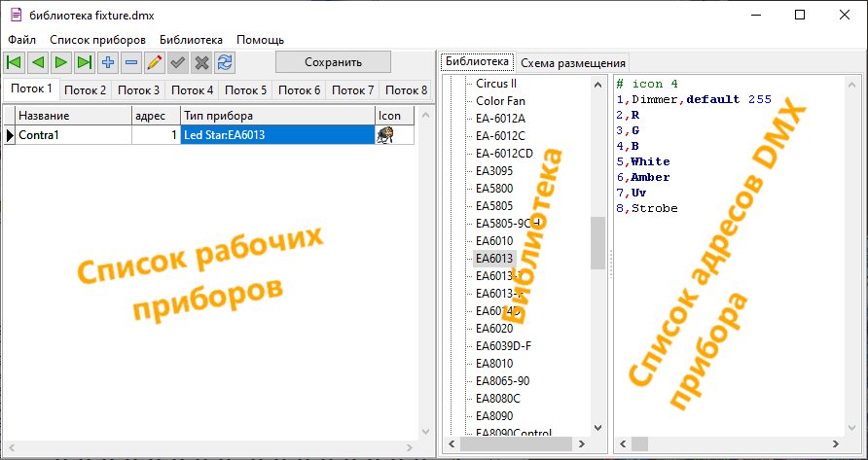Click the Dimmer channel line in editor
This screenshot has height=460, width=868.
[694, 99]
